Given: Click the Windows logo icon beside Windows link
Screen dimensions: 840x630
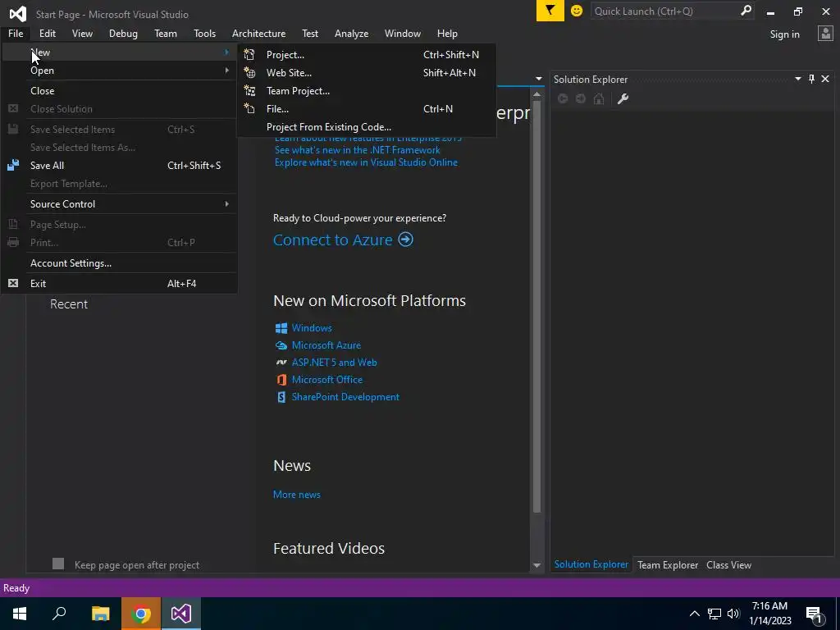Looking at the screenshot, I should (x=281, y=328).
